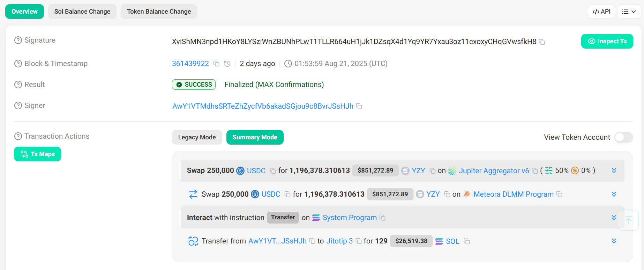Copy the signer address
Image resolution: width=644 pixels, height=270 pixels.
pyautogui.click(x=359, y=106)
